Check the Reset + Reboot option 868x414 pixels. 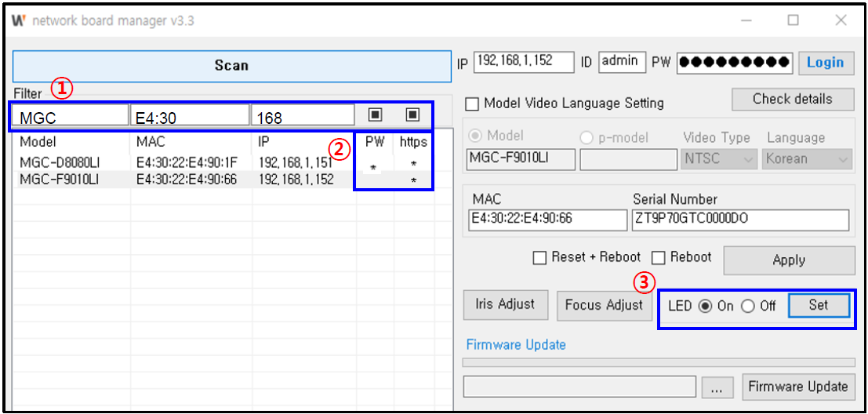pos(539,258)
